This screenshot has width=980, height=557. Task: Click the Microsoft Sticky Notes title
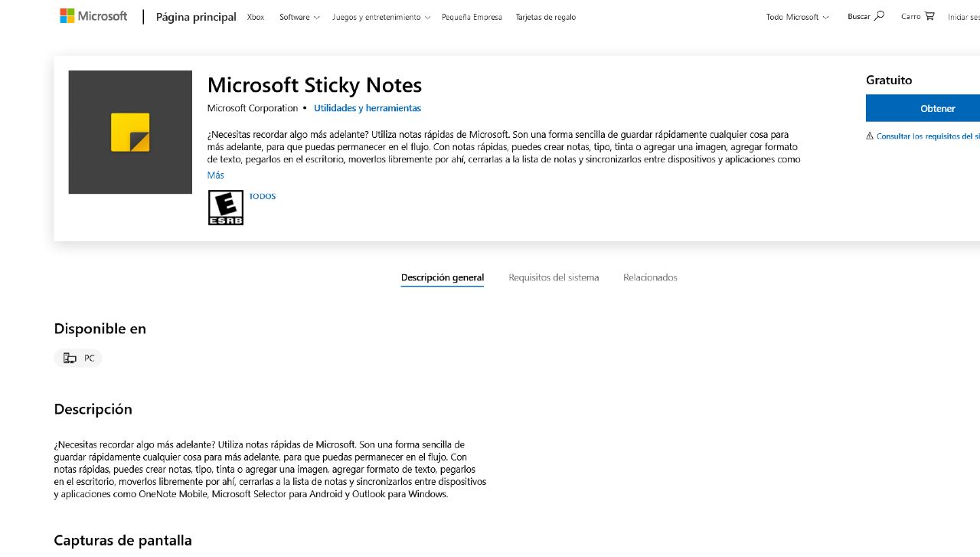[315, 84]
